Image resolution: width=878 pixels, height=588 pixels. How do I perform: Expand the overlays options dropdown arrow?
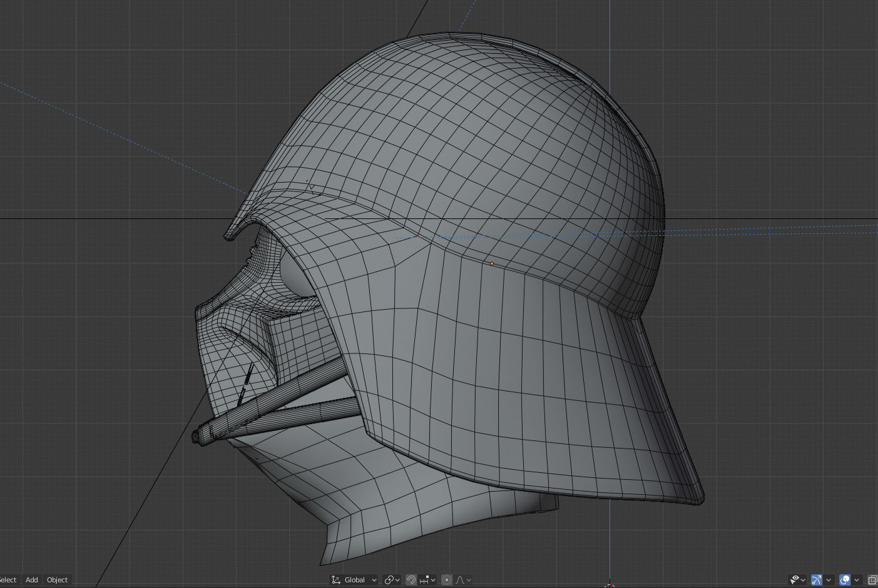click(x=857, y=580)
